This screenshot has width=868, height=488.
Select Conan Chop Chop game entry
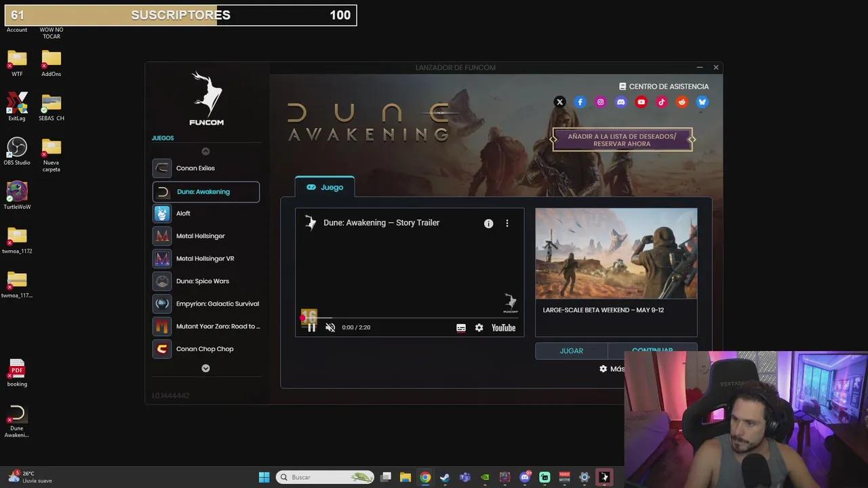click(x=205, y=349)
